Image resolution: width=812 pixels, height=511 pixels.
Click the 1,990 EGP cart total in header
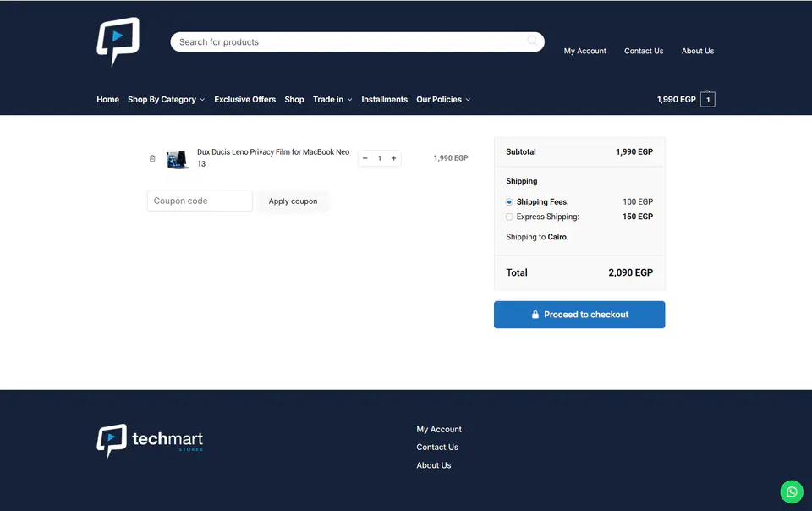click(x=676, y=99)
